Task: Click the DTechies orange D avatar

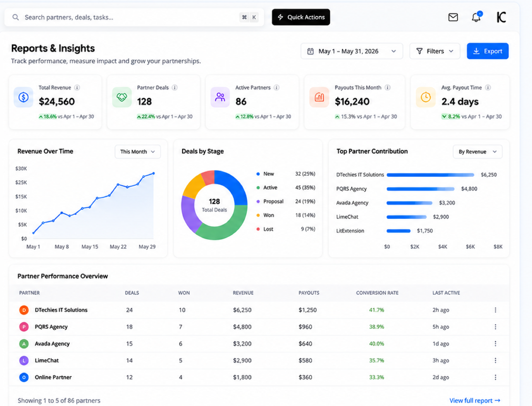Action: [x=24, y=310]
